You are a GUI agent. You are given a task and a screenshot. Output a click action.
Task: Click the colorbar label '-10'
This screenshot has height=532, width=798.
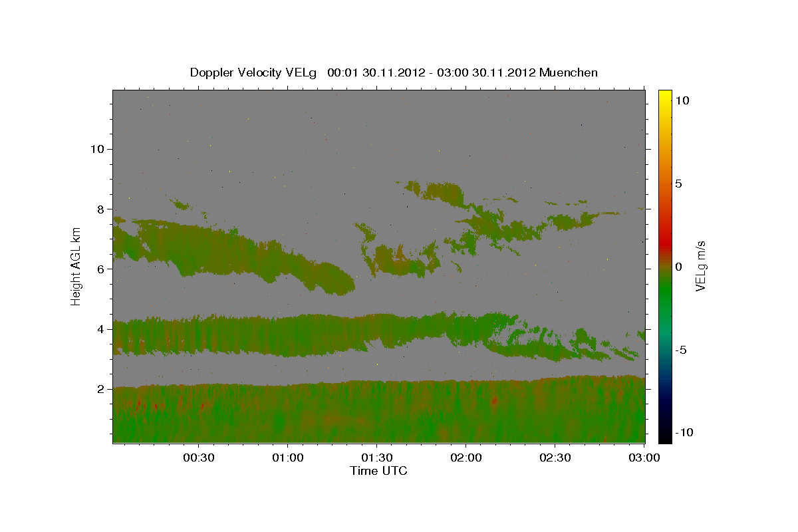tap(684, 432)
